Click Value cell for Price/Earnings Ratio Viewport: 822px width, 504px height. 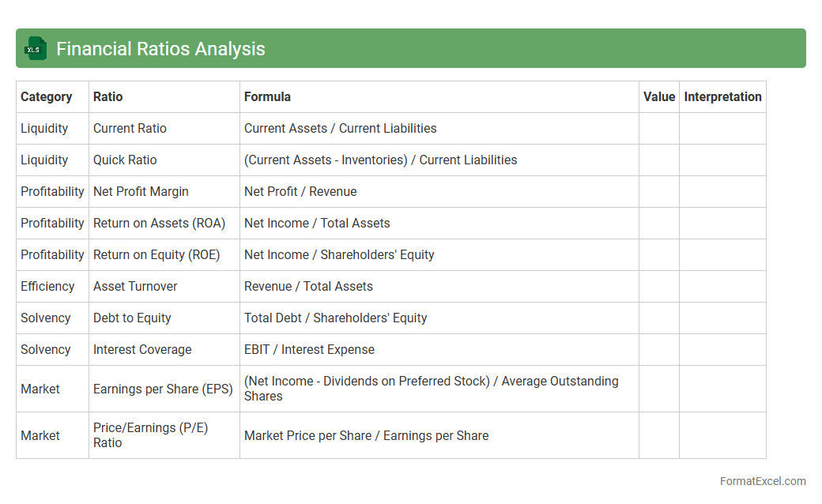click(658, 435)
